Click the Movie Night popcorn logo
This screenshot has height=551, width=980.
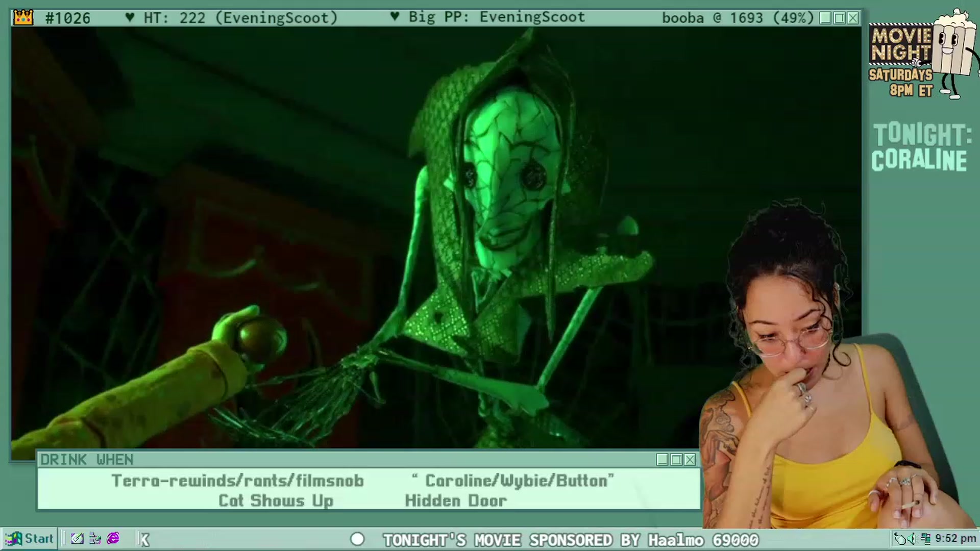click(924, 54)
